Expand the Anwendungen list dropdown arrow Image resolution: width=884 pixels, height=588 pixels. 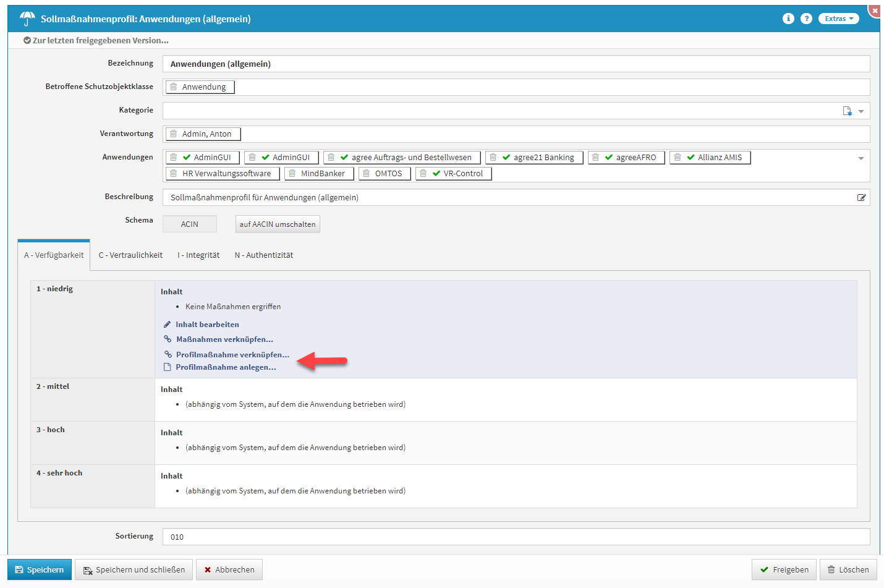click(x=861, y=158)
